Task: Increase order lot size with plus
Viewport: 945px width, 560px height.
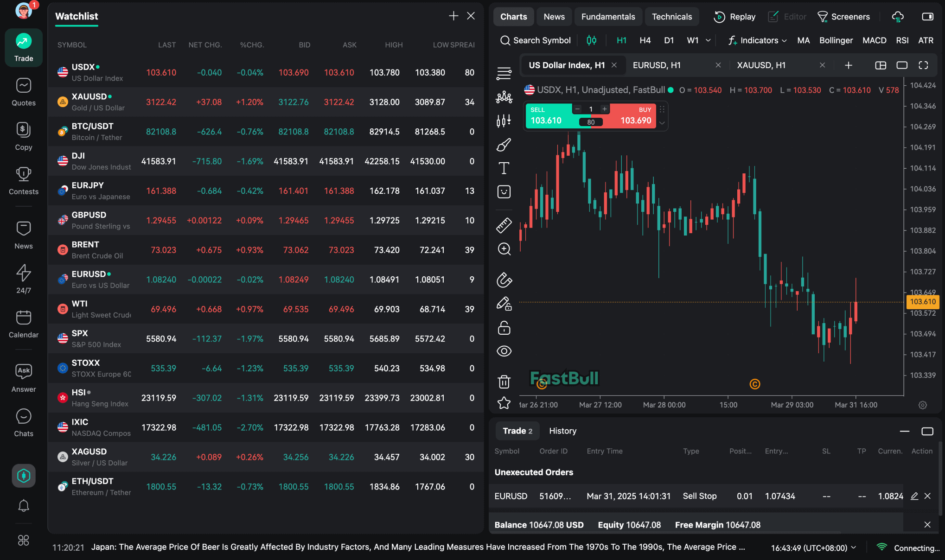Action: 604,109
